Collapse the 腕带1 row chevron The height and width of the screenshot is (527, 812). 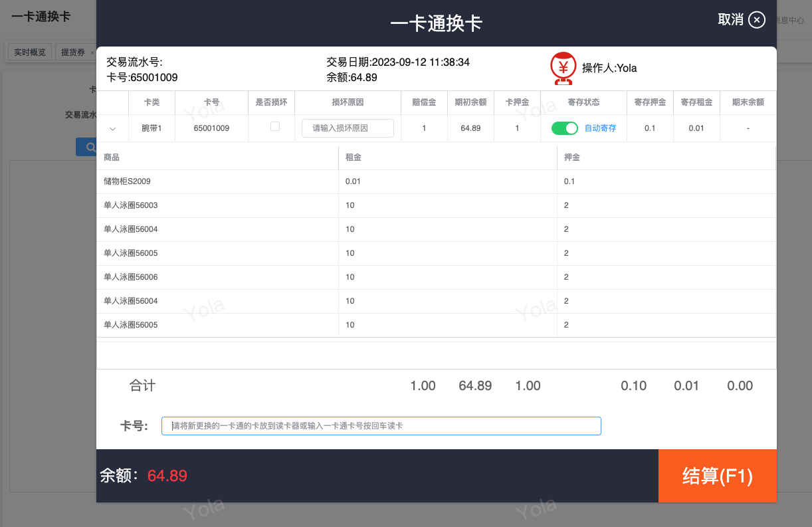(113, 129)
